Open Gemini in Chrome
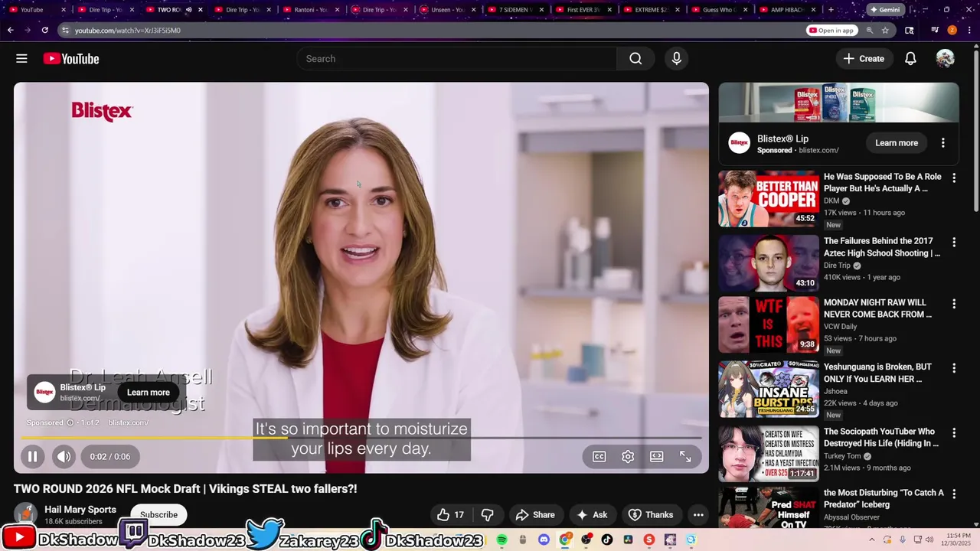980x551 pixels. coord(884,10)
